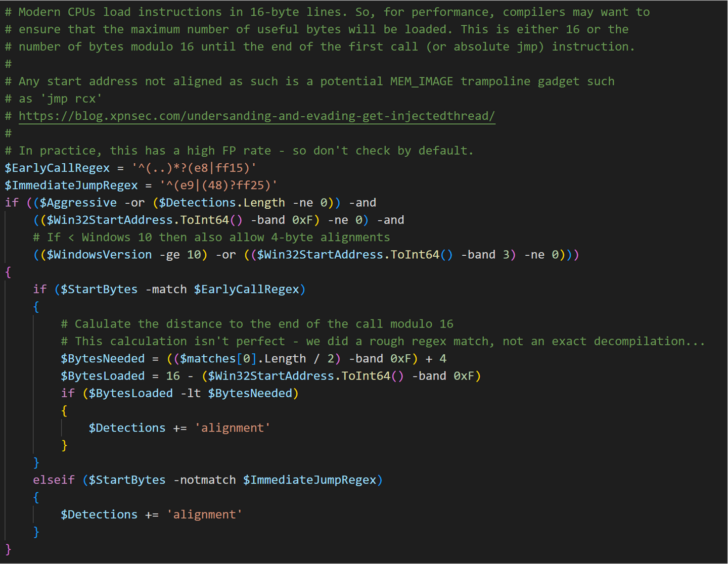Click the 'Calulate the distance' comment line

[x=257, y=324]
